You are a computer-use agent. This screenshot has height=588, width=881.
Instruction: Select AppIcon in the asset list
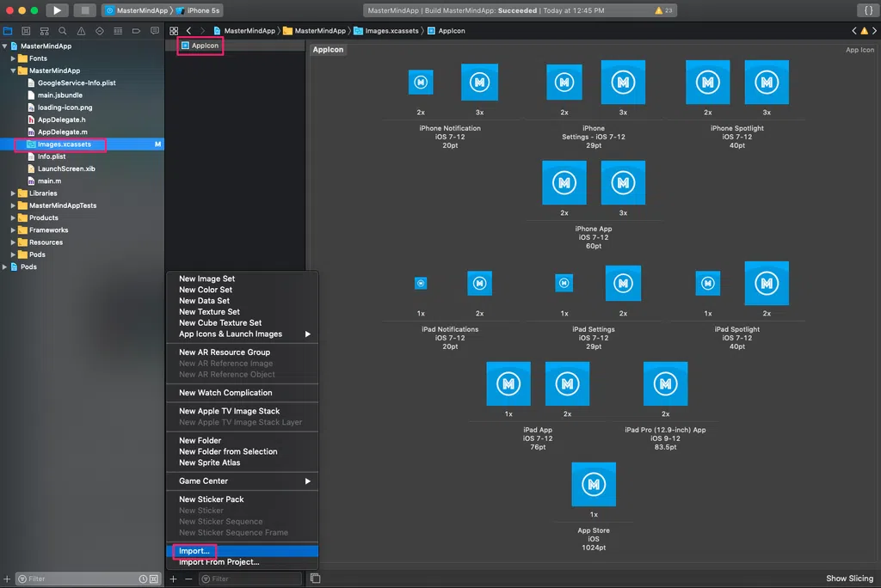200,46
